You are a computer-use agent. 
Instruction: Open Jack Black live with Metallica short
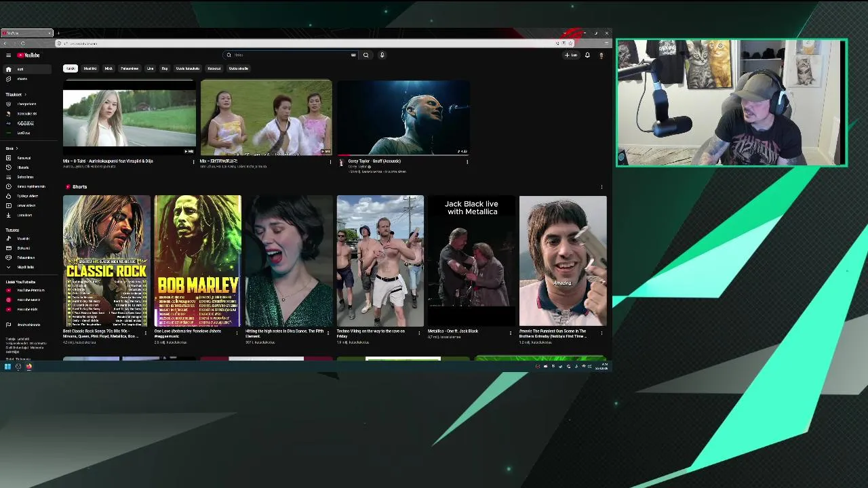pyautogui.click(x=471, y=261)
